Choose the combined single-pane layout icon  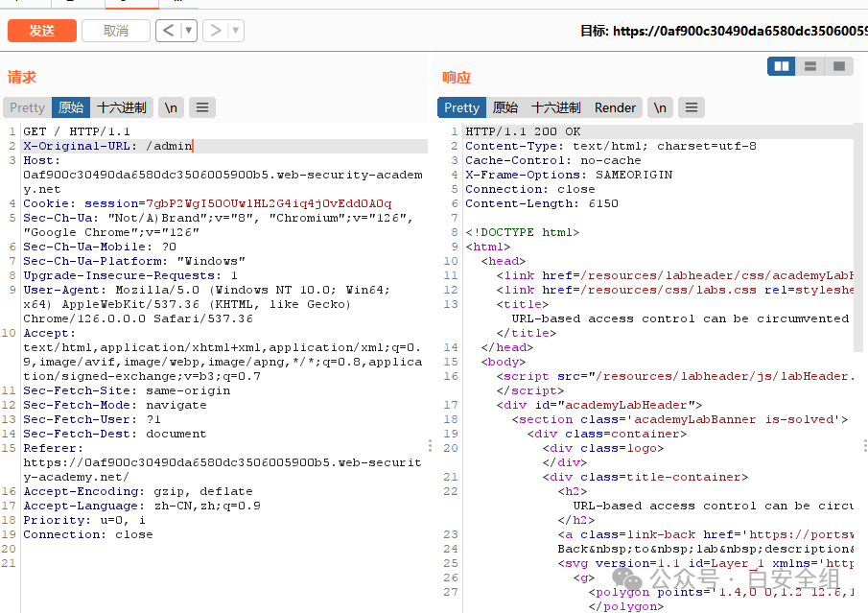tap(839, 66)
